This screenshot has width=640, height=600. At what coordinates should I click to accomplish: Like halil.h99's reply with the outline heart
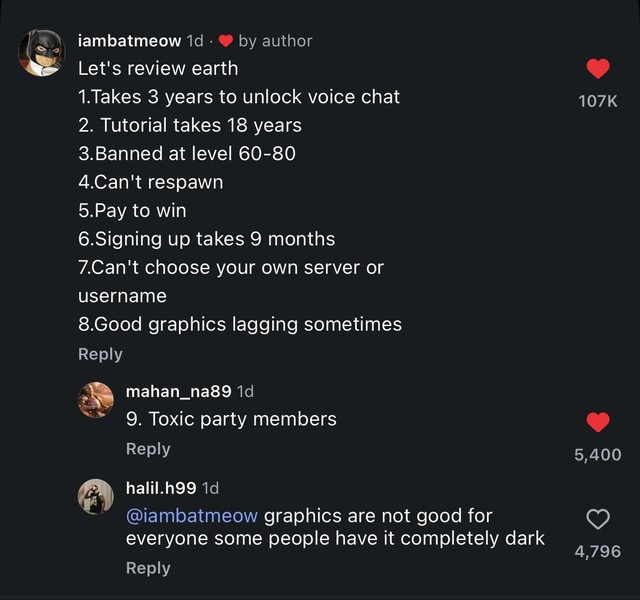click(598, 519)
